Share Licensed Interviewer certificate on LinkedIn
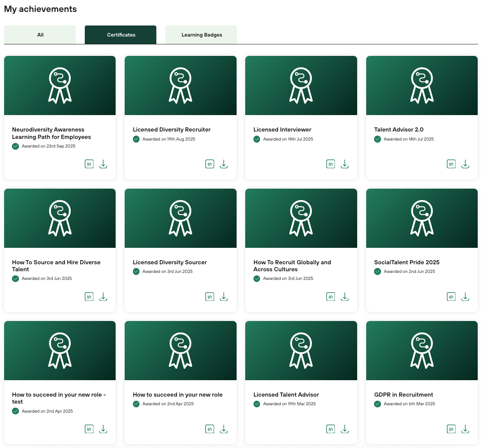This screenshot has width=481, height=448. 330,164
